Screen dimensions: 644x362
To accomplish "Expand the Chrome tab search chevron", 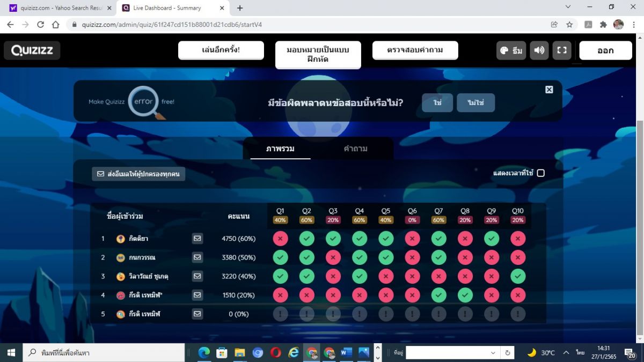I will tap(568, 7).
